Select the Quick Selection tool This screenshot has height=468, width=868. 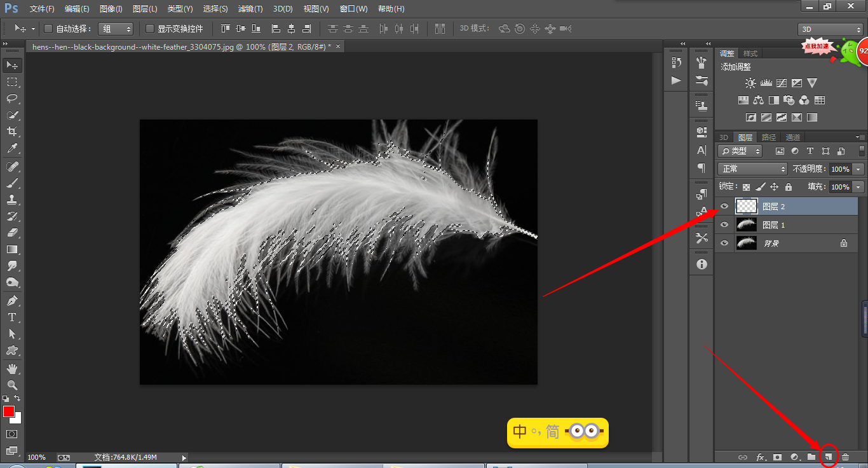coord(12,115)
